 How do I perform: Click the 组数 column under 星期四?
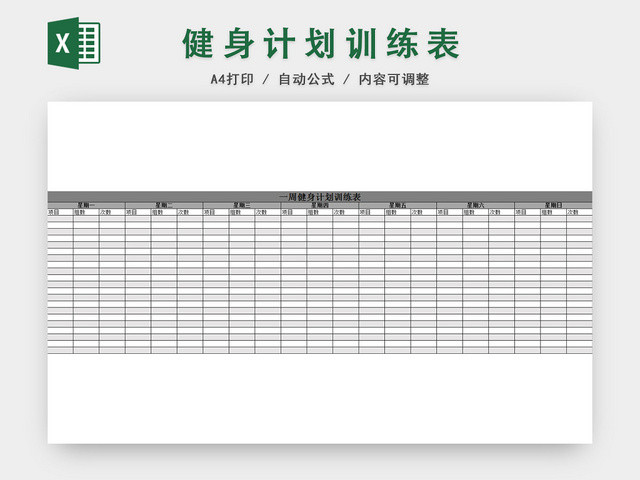[320, 212]
